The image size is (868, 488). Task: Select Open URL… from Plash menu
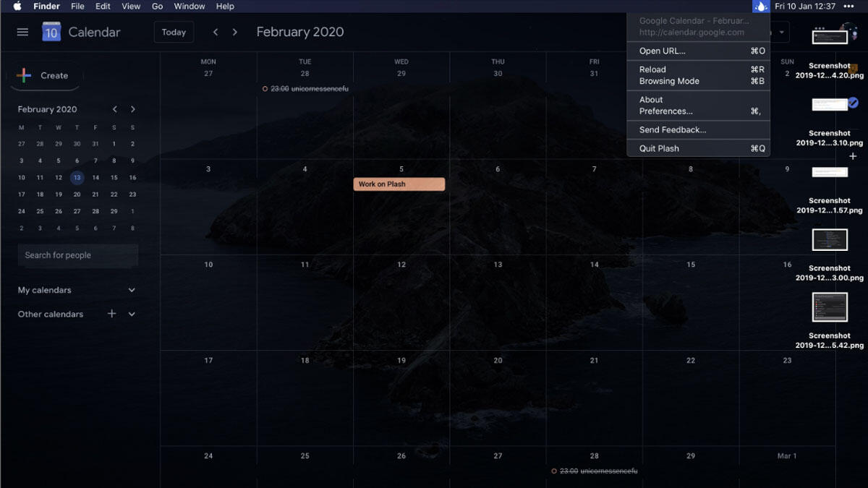[662, 51]
